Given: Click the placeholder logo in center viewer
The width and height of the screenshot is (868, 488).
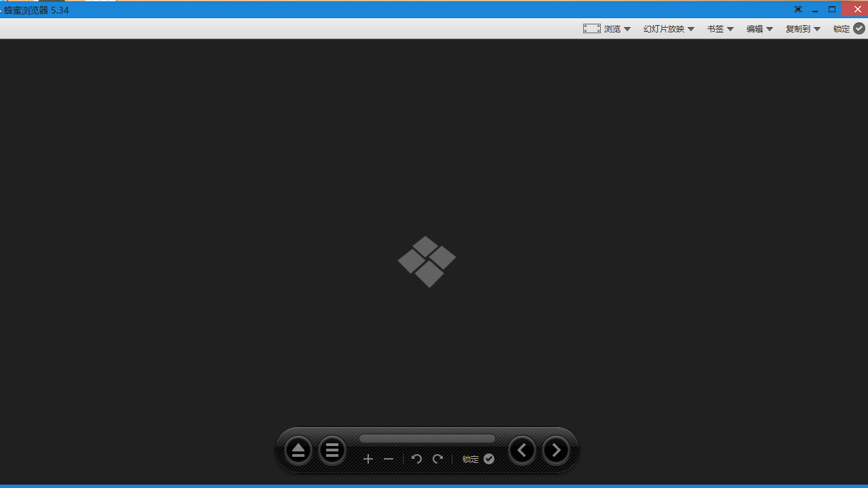Looking at the screenshot, I should (x=427, y=262).
